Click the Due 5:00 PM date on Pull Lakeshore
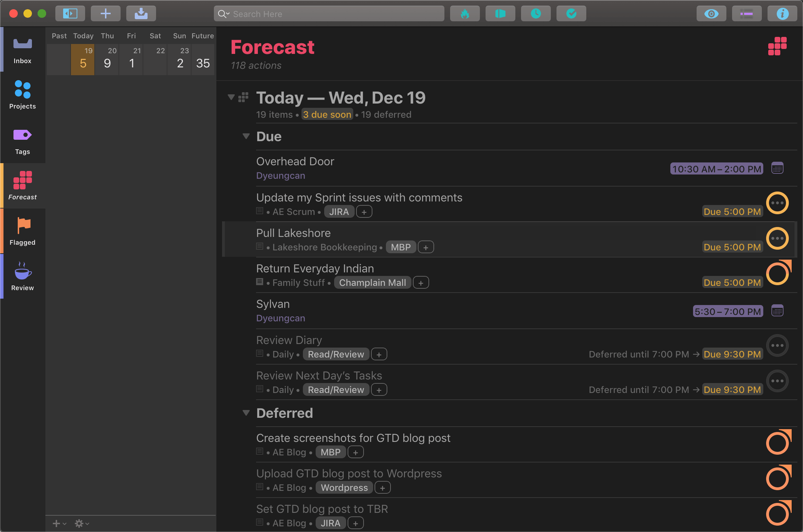803x532 pixels. [732, 247]
